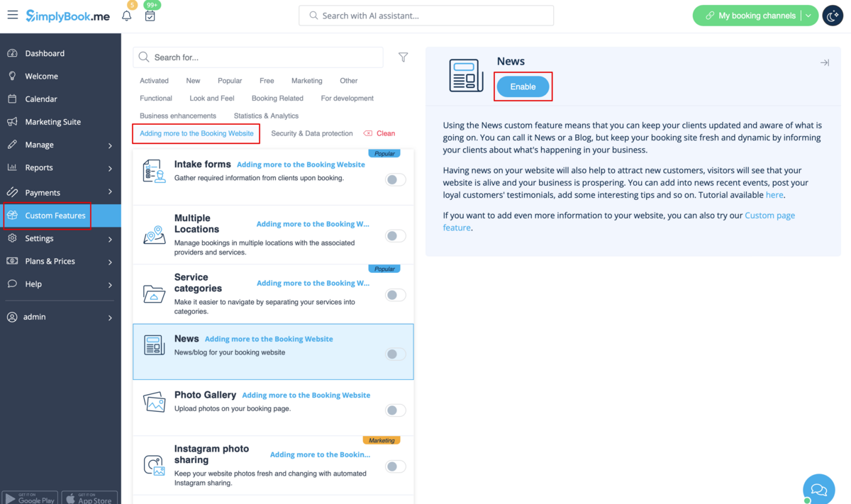This screenshot has width=851, height=504.
Task: Open the calendar tasks icon with 99+ badge
Action: pyautogui.click(x=150, y=16)
